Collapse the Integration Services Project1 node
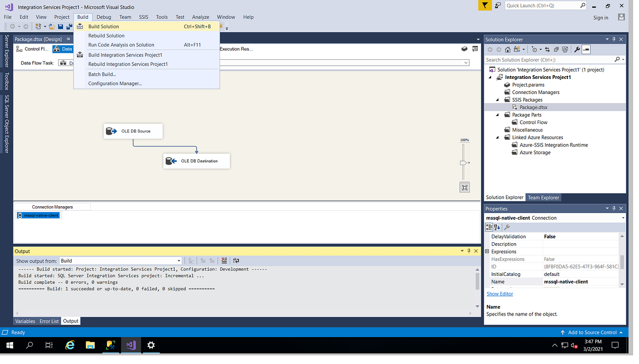The height and width of the screenshot is (364, 639). click(x=490, y=77)
